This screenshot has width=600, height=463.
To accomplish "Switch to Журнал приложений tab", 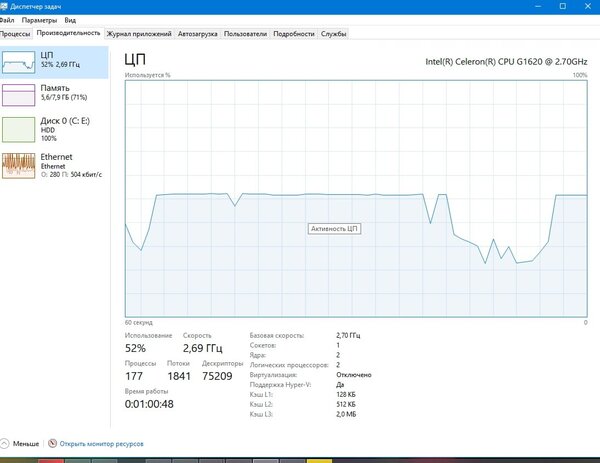I will pyautogui.click(x=139, y=34).
